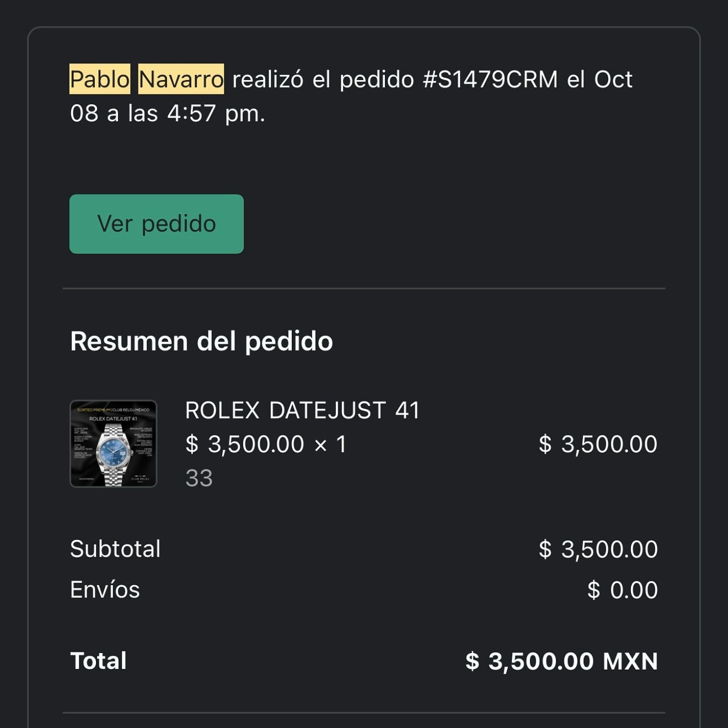The width and height of the screenshot is (728, 728).
Task: Click the total $ 3,500.00 MXN
Action: (561, 661)
